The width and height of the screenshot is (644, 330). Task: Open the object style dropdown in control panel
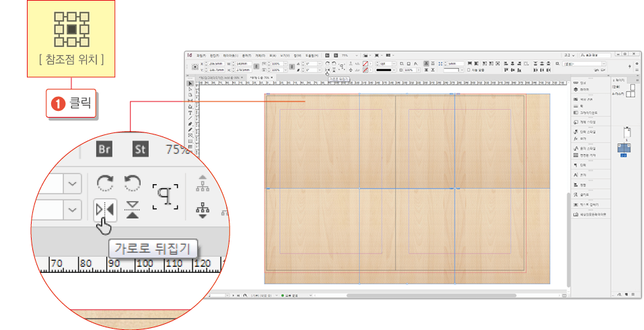tap(583, 64)
